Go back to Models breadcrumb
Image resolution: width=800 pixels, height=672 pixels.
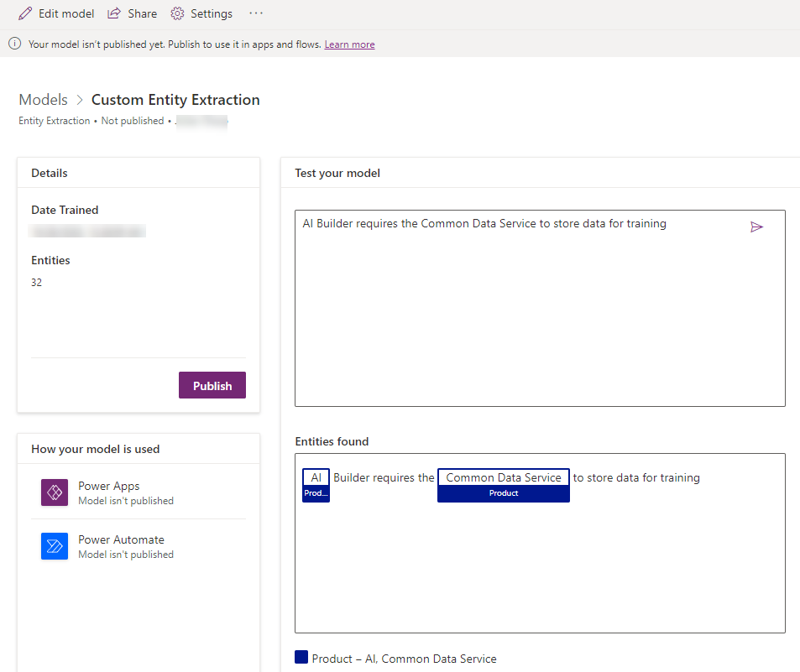(x=44, y=100)
